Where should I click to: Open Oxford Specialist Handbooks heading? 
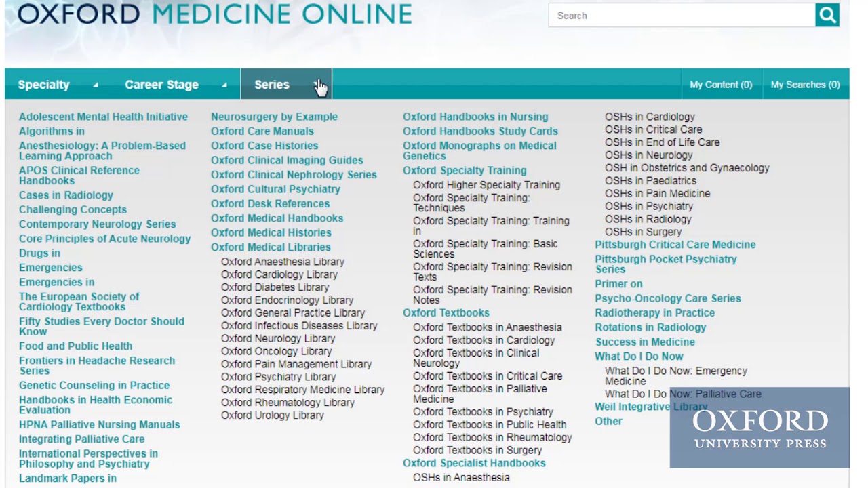point(474,464)
